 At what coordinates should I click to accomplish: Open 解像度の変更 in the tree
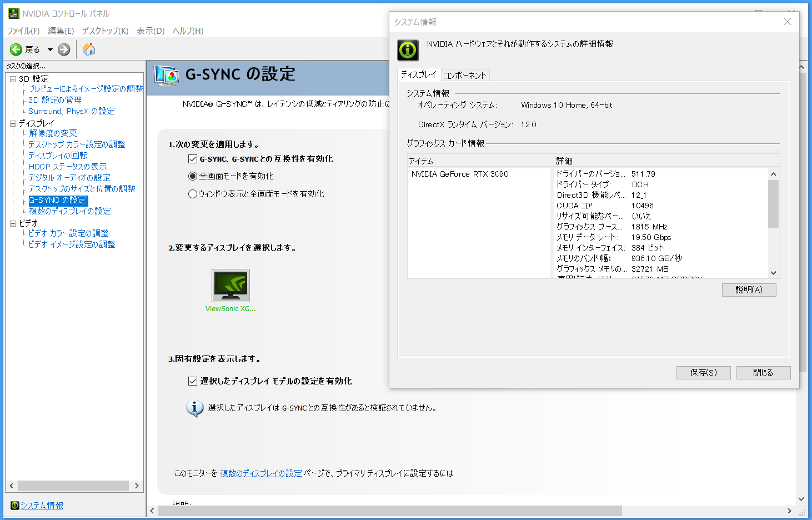coord(53,133)
